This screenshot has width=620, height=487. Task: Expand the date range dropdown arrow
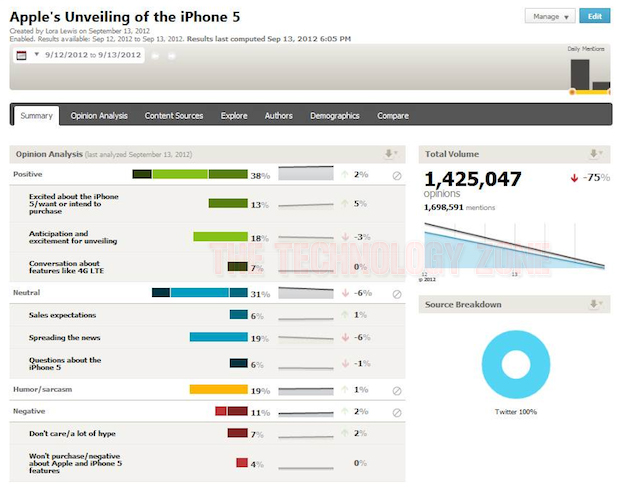pos(36,55)
